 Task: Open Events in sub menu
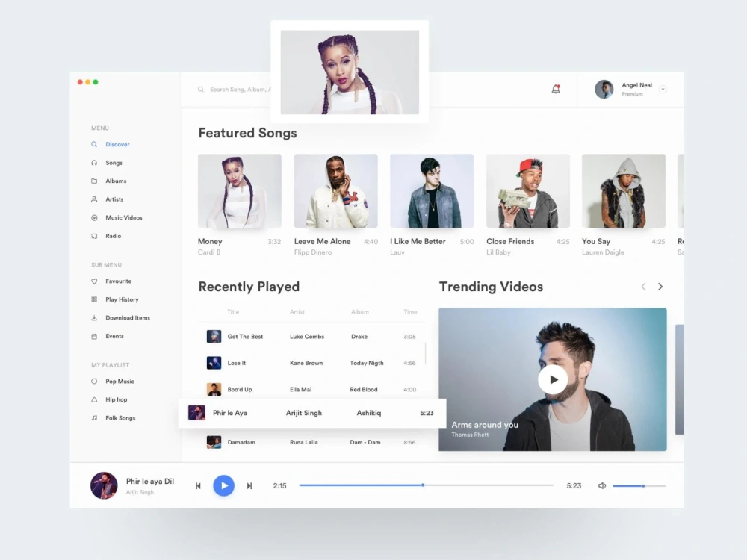pyautogui.click(x=114, y=336)
